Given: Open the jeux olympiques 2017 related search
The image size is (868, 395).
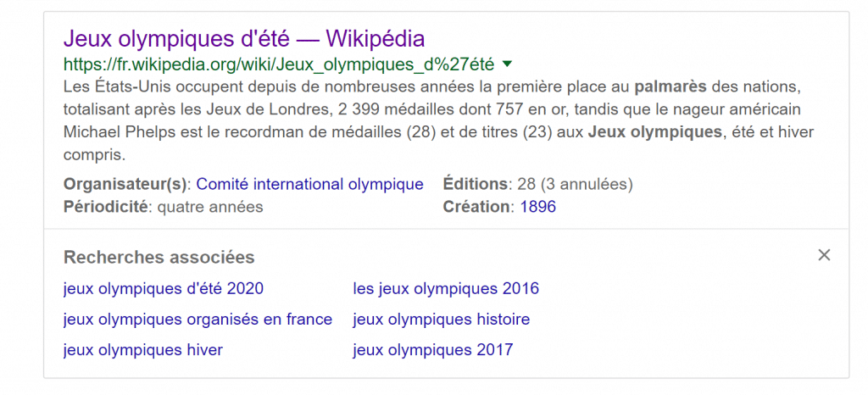Looking at the screenshot, I should pos(433,350).
